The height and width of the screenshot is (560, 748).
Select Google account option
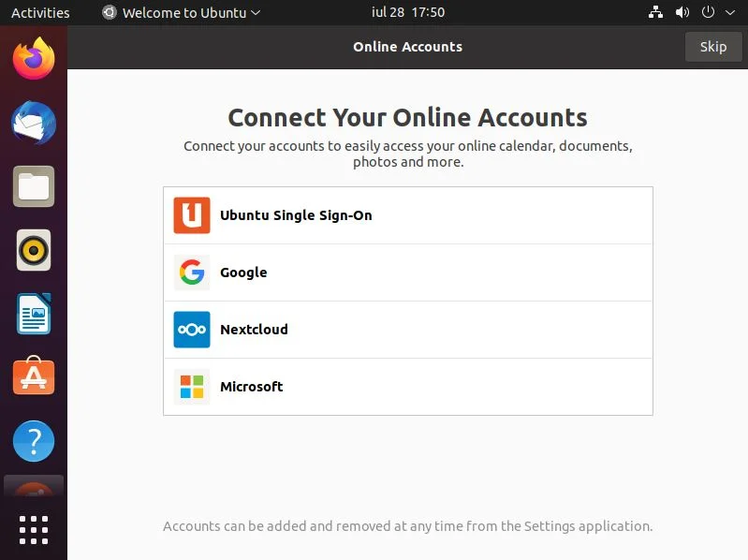pos(408,273)
